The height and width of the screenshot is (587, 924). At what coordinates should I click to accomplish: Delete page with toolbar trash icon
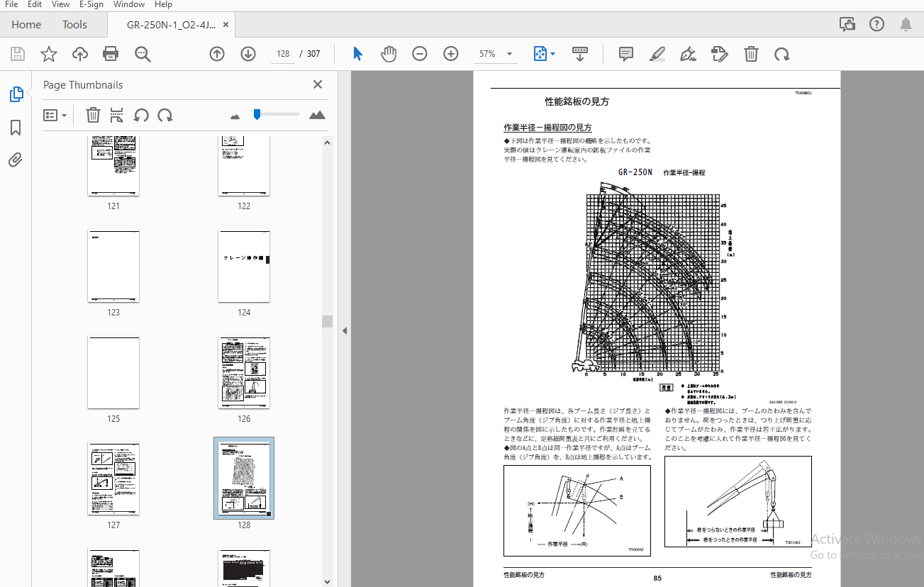[751, 54]
